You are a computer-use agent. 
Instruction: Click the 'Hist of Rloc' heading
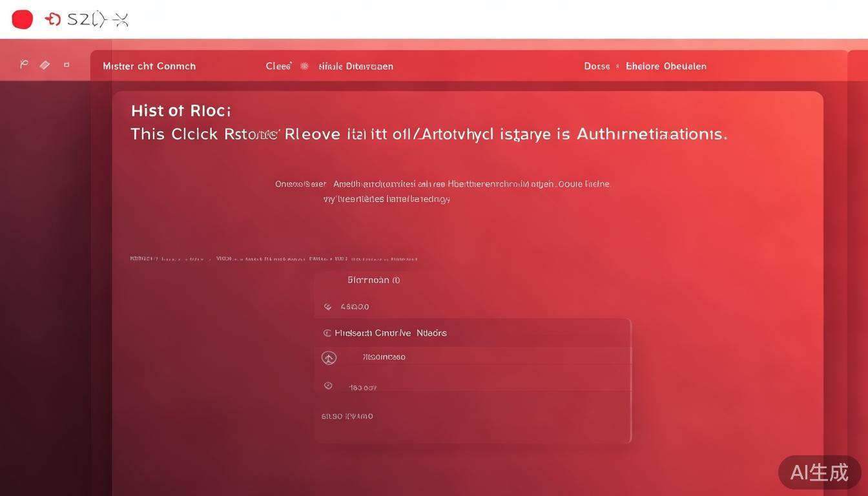(x=181, y=110)
